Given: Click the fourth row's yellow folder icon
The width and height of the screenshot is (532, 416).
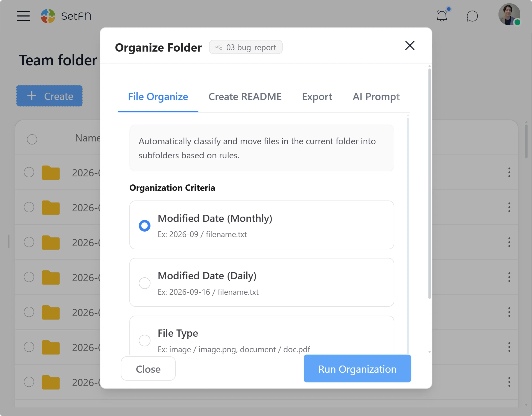Looking at the screenshot, I should [x=51, y=277].
